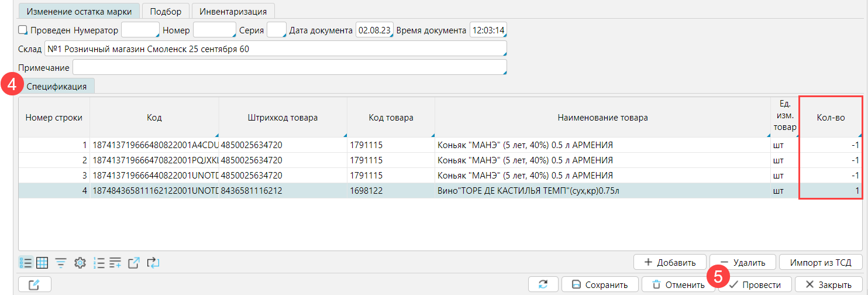Click the refresh button with circular arrows

[x=543, y=284]
